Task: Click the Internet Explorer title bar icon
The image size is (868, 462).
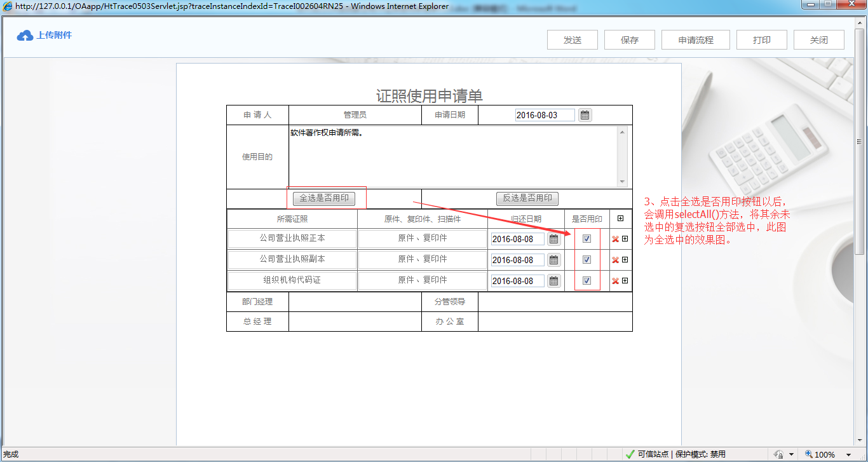Action: tap(8, 6)
